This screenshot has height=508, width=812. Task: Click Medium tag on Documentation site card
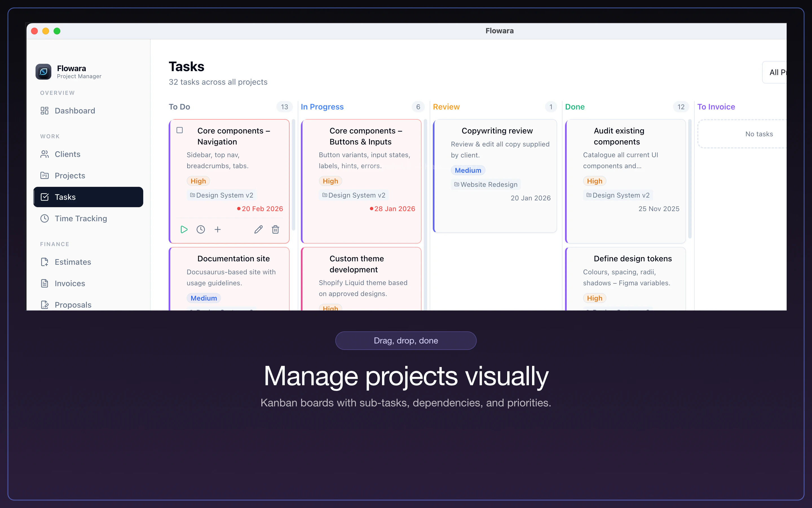pos(204,298)
